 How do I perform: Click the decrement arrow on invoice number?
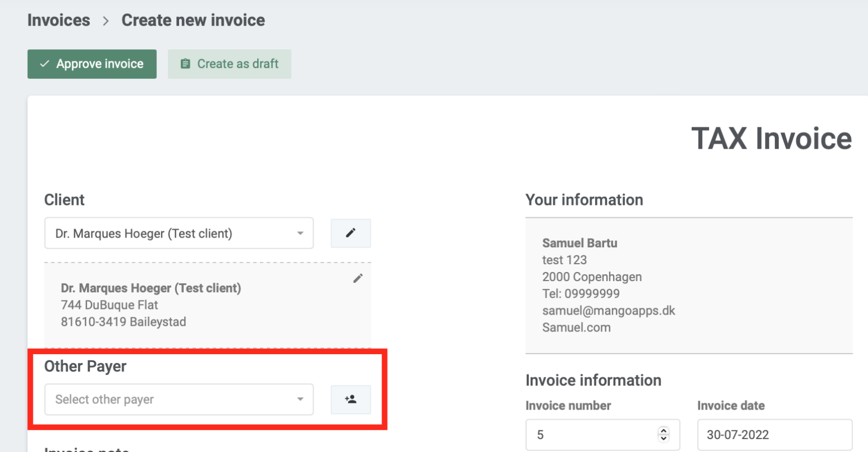(662, 438)
